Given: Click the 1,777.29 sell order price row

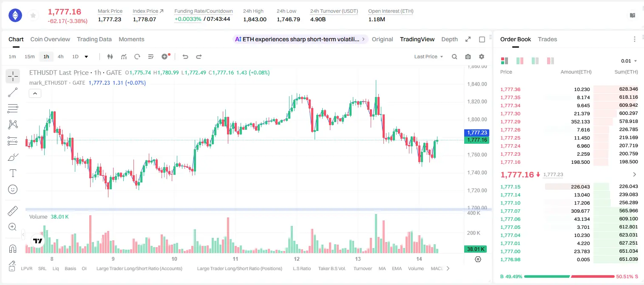Looking at the screenshot, I should pos(569,122).
